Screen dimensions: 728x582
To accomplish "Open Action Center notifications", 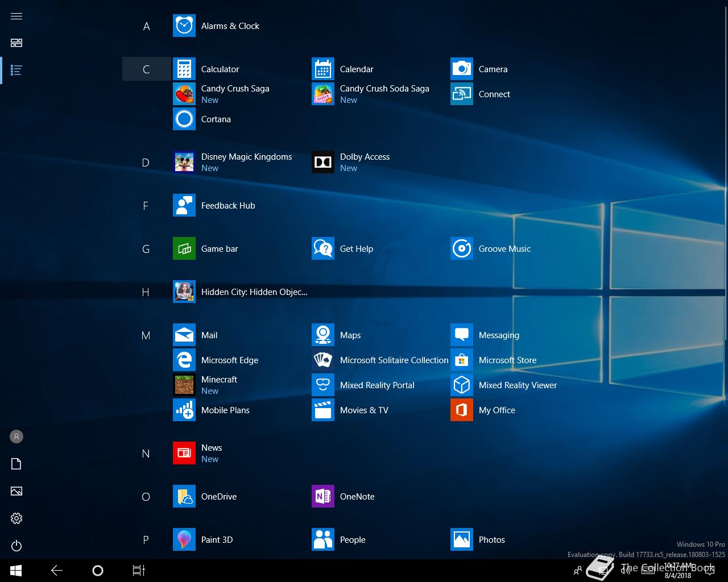I will tap(709, 571).
